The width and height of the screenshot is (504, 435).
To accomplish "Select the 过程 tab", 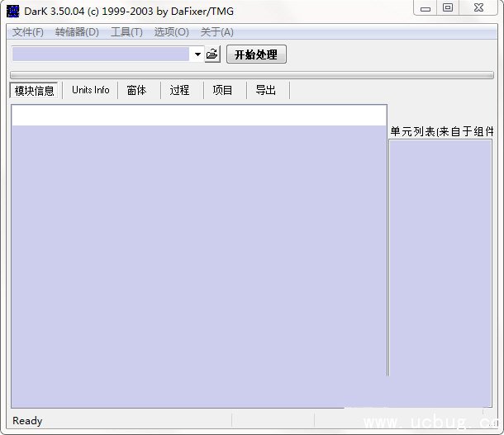I will (x=180, y=91).
